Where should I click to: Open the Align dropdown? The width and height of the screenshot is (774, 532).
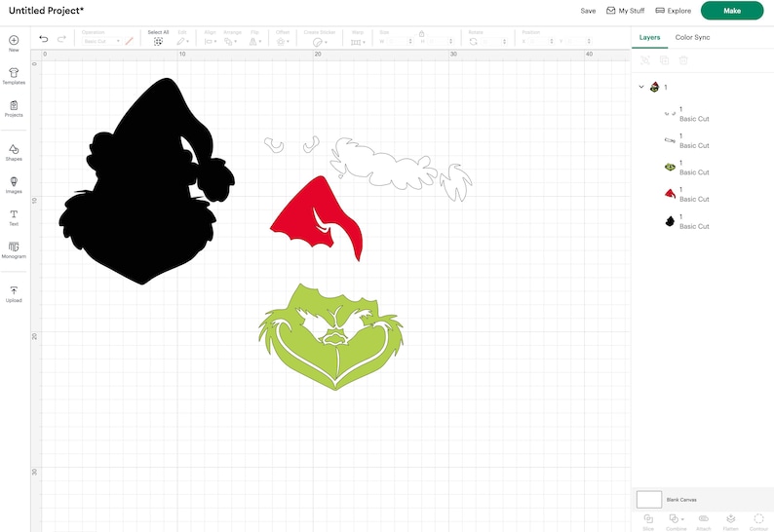tap(211, 42)
